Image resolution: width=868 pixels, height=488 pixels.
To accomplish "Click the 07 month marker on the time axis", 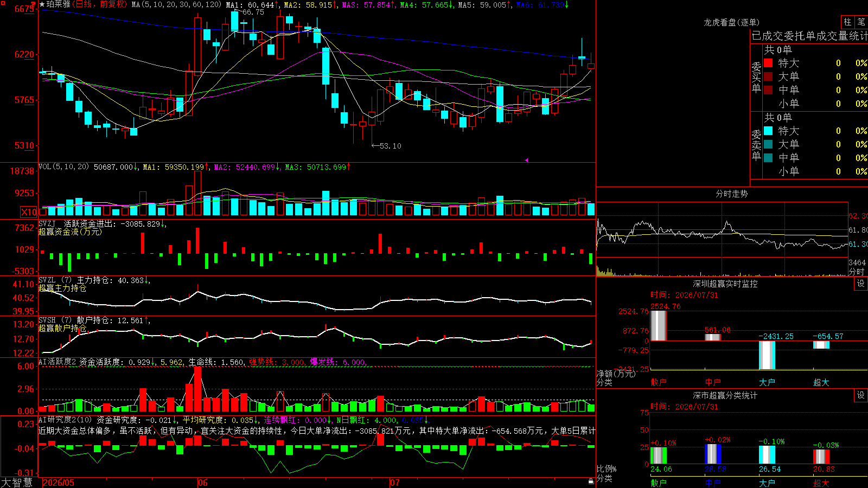I will point(395,483).
